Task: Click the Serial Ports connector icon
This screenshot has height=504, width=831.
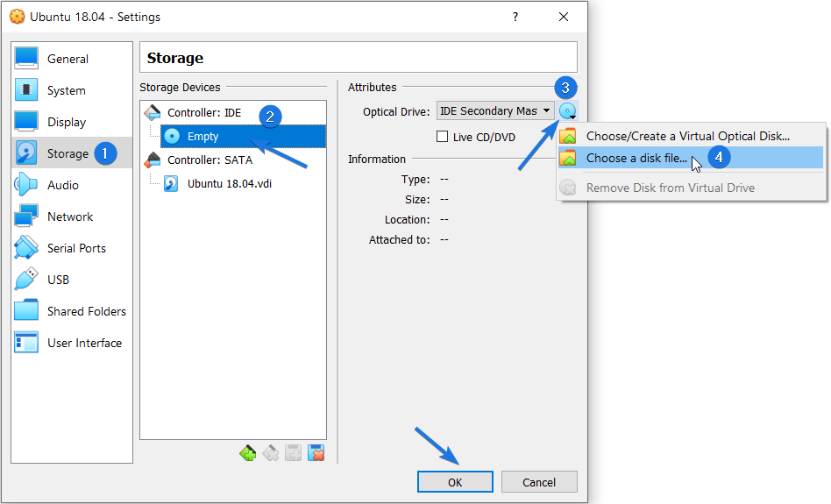Action: (26, 247)
